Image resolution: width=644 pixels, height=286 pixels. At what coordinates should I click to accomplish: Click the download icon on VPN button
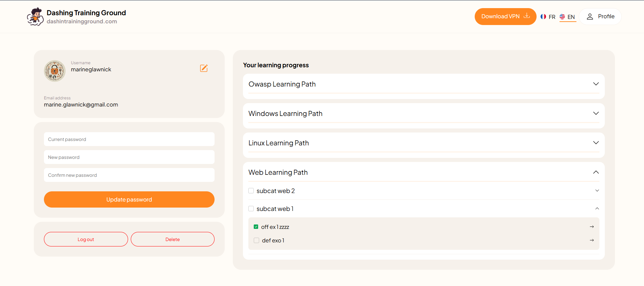[x=527, y=16]
